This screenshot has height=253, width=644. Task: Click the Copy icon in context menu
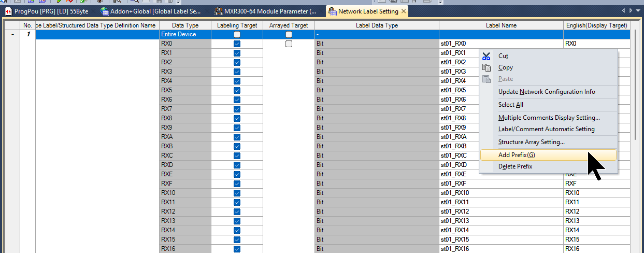coord(486,67)
